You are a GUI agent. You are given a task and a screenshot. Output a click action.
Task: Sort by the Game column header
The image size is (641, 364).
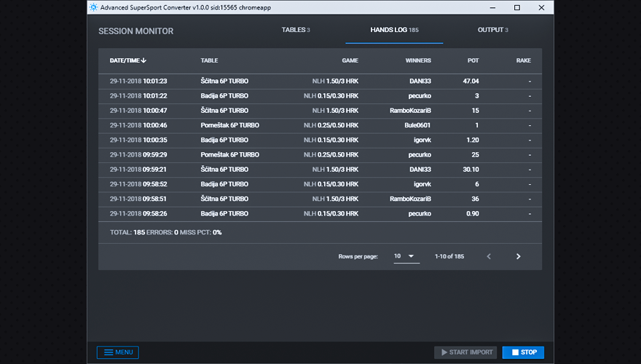(350, 60)
